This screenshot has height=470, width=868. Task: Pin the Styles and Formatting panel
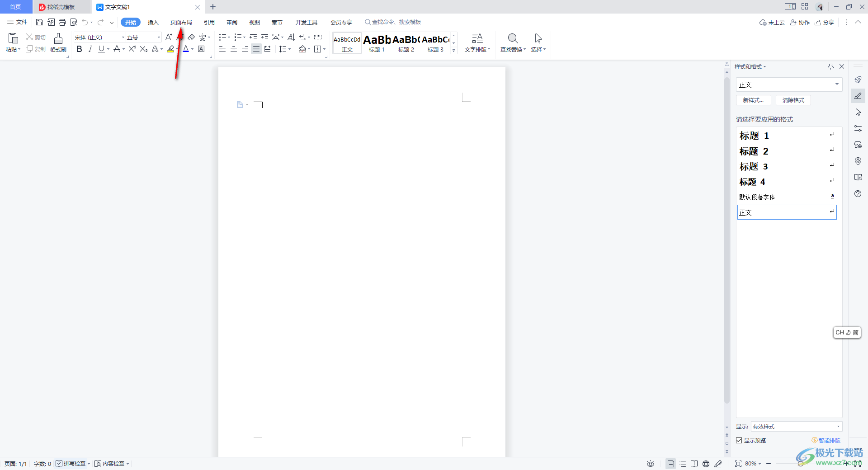pyautogui.click(x=830, y=66)
